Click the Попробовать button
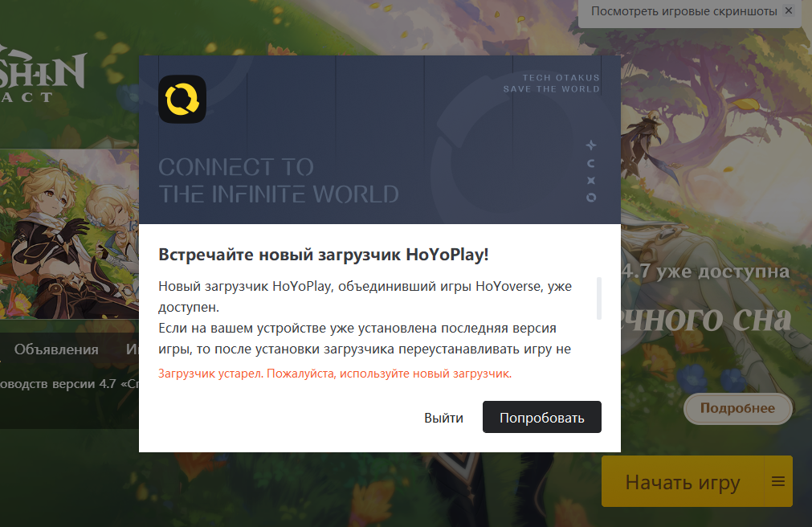The image size is (812, 527). [541, 417]
